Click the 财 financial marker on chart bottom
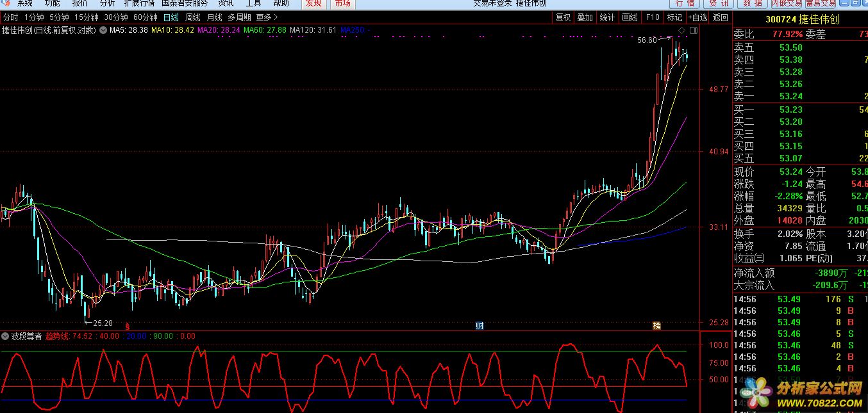This screenshot has width=868, height=413. (480, 325)
